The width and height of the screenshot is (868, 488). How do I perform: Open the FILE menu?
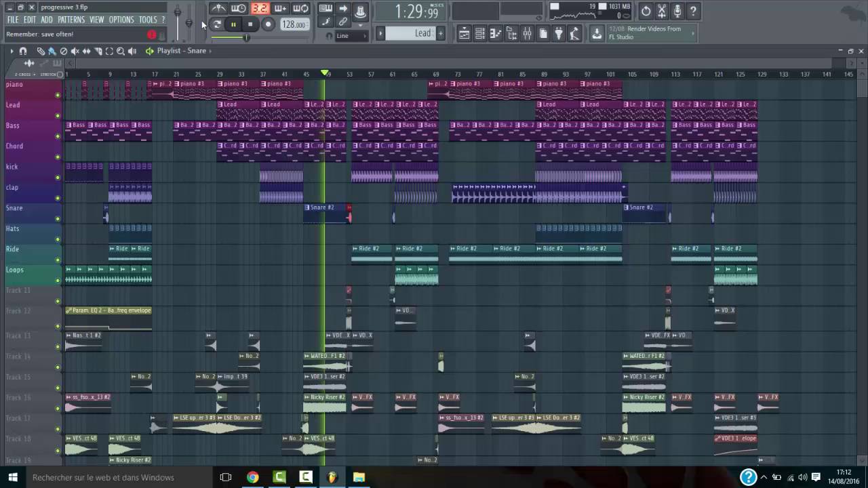point(13,20)
